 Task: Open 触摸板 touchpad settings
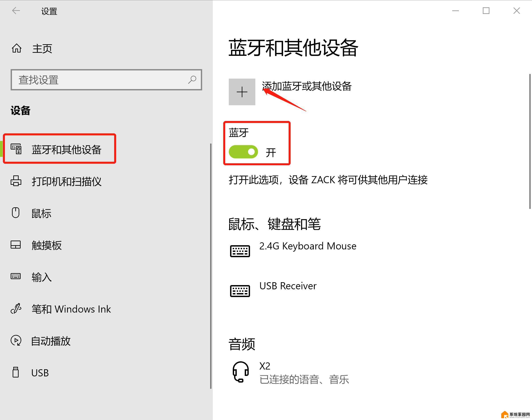[x=47, y=245]
